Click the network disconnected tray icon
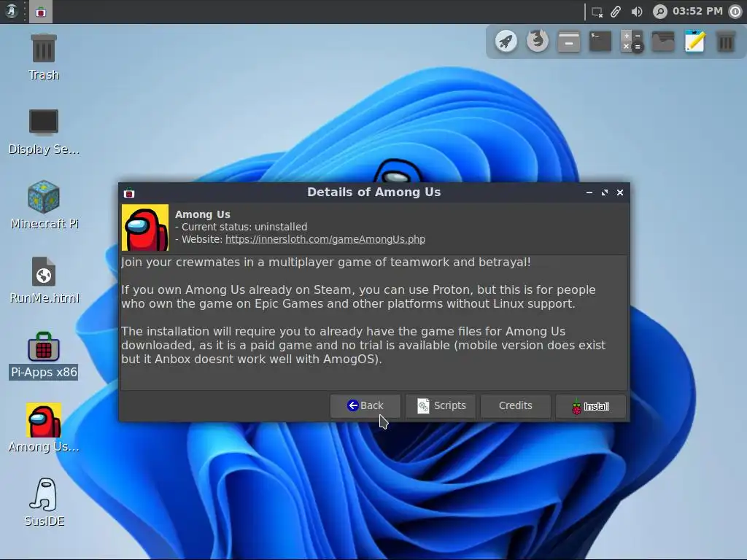The height and width of the screenshot is (560, 747). (x=597, y=12)
